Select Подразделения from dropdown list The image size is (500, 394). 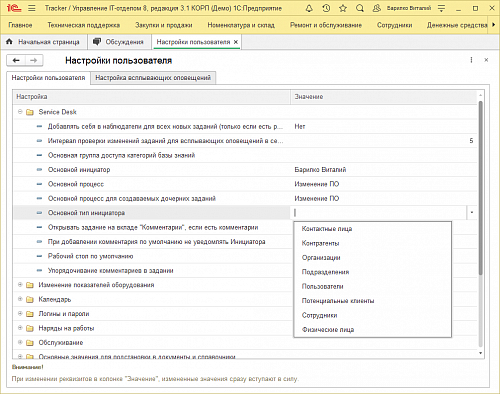click(x=372, y=272)
